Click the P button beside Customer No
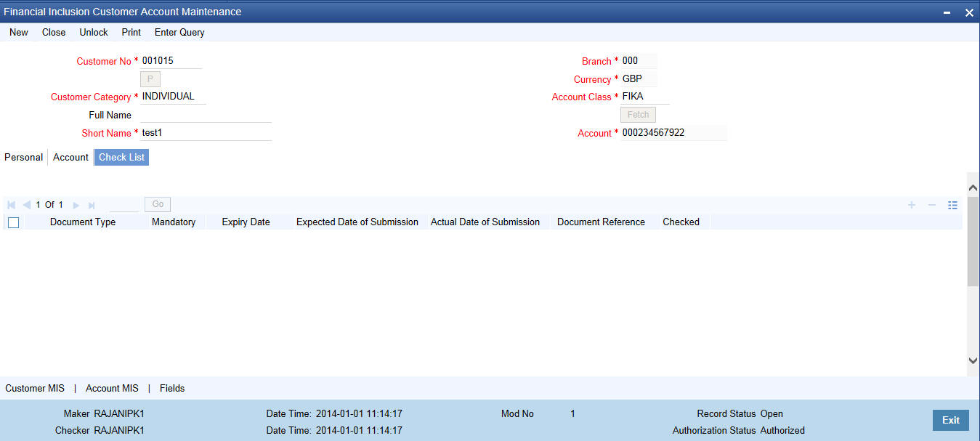 coord(150,78)
